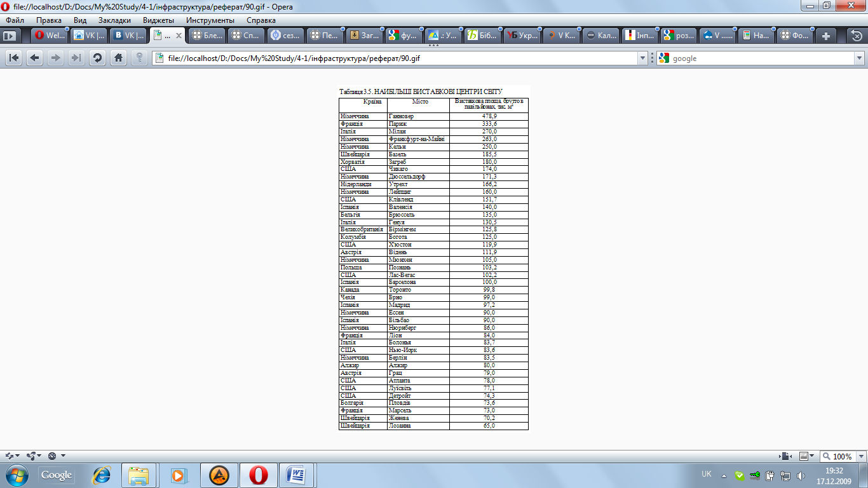Go forward to the next page
This screenshot has height=488, width=868.
pyautogui.click(x=56, y=58)
